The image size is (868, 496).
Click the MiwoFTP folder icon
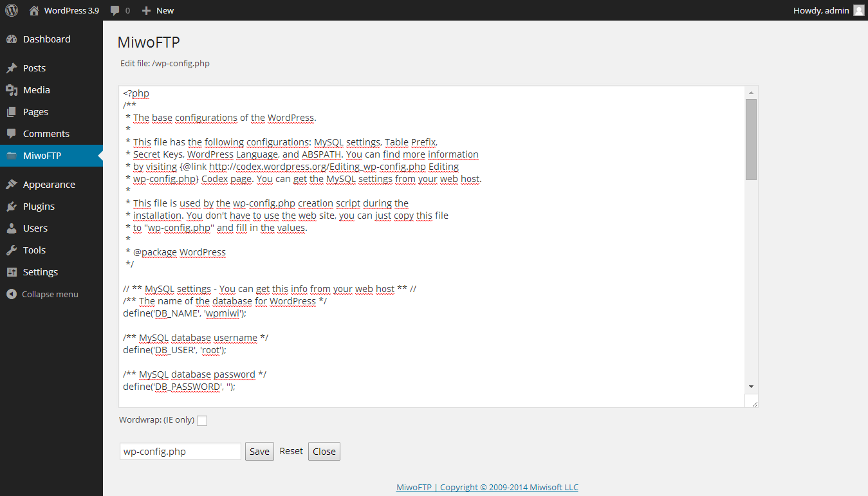tap(12, 156)
